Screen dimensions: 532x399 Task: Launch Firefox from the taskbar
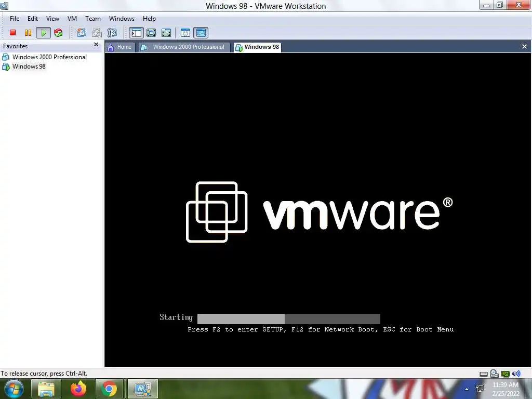78,389
